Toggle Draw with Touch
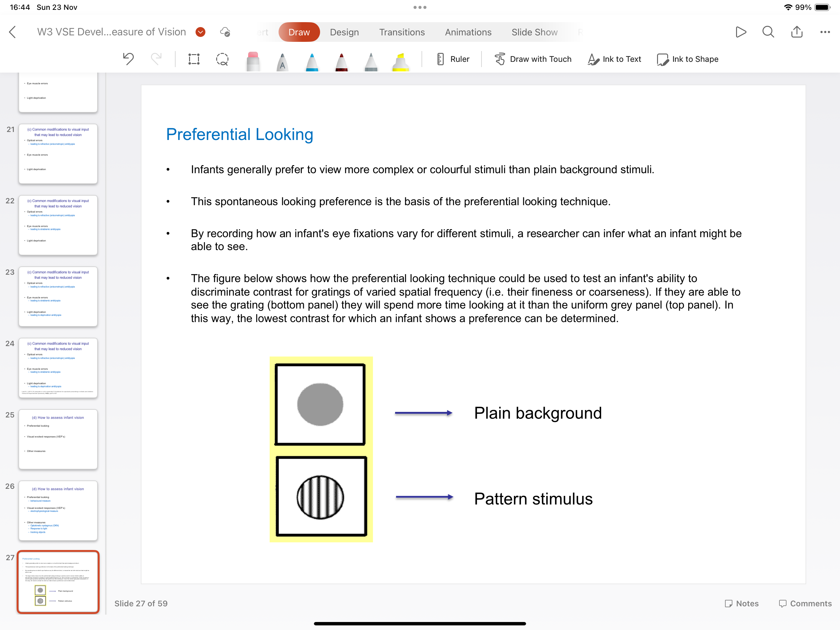This screenshot has width=840, height=630. (533, 59)
